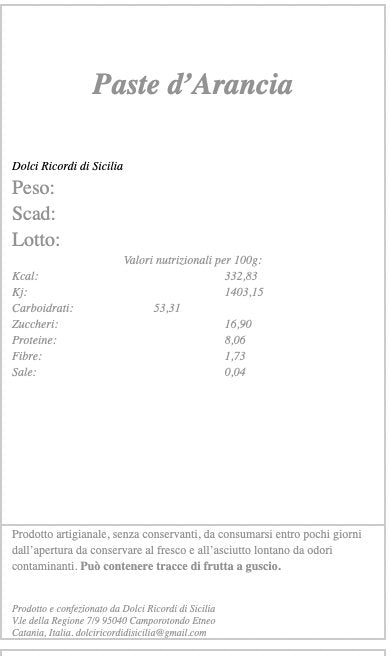Select the Dolci Ricordi di Sicilia heading
The image size is (390, 656).
(67, 166)
